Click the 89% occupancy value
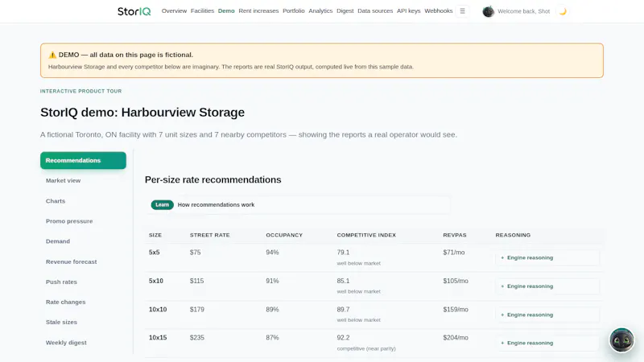Viewport: 644px width, 362px height. point(272,310)
